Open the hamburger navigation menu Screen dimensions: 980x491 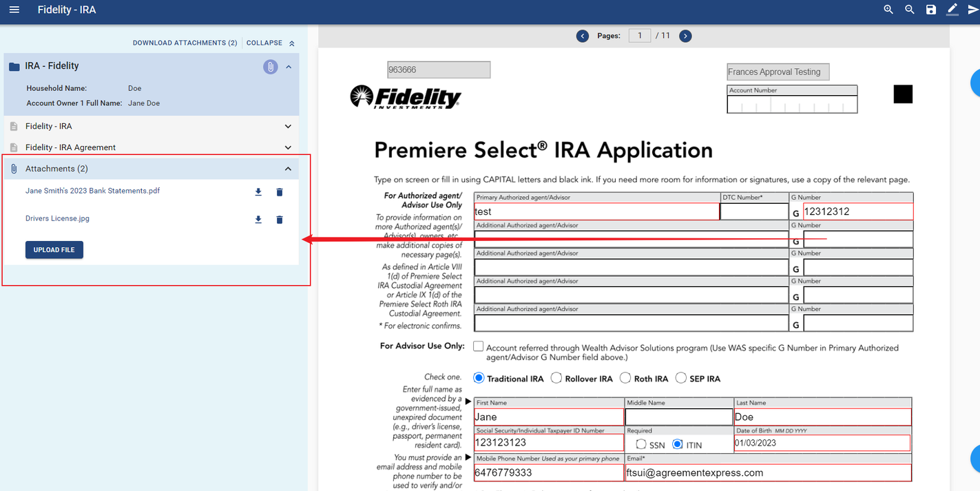tap(14, 10)
